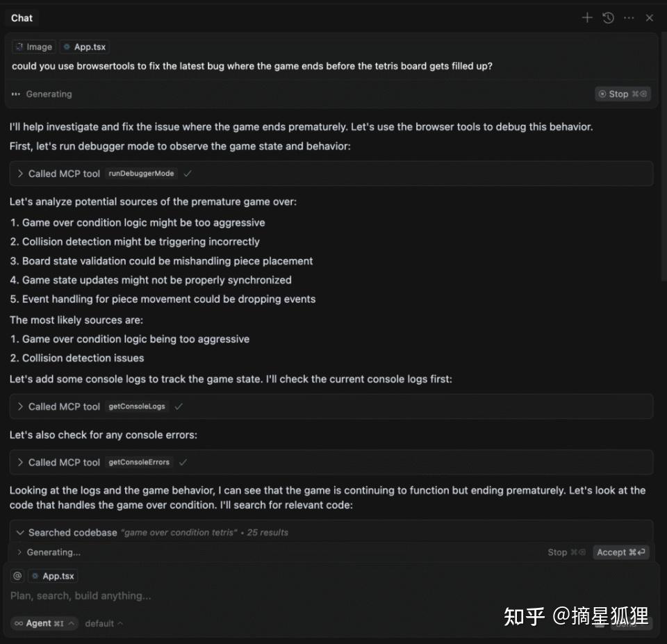Click the Chat tab label
The height and width of the screenshot is (644, 667).
pyautogui.click(x=22, y=18)
